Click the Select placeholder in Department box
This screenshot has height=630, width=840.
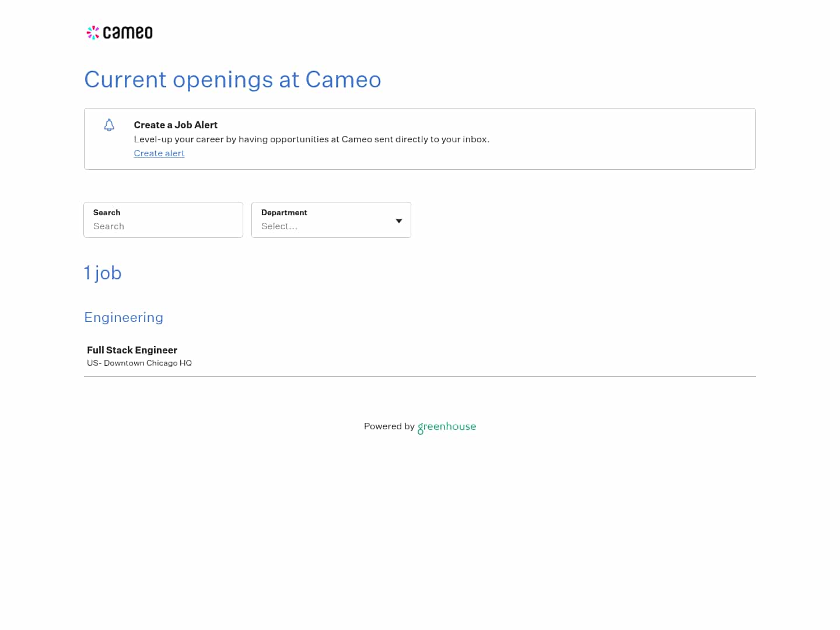pyautogui.click(x=279, y=226)
